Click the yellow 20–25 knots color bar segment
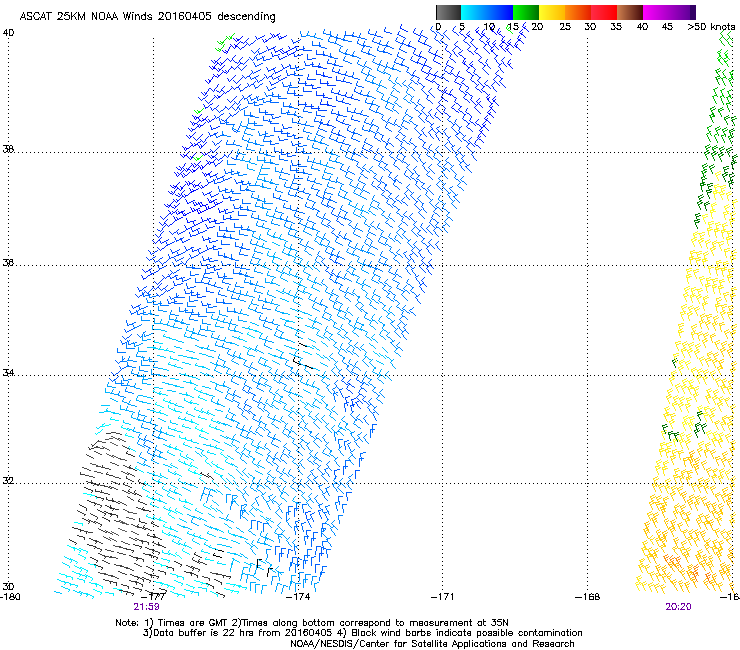This screenshot has width=740, height=650. coord(552,12)
